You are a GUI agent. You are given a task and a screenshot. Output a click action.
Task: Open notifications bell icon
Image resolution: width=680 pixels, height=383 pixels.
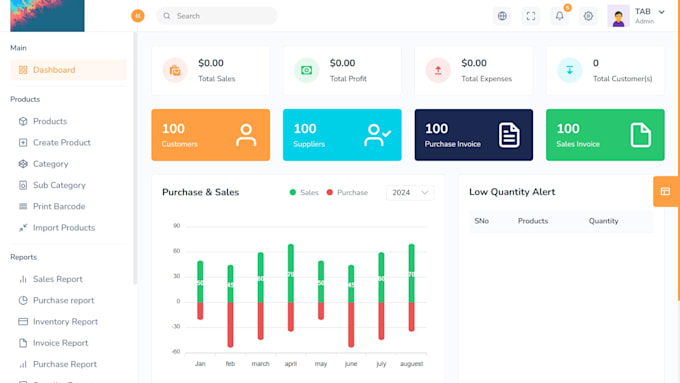pos(559,16)
